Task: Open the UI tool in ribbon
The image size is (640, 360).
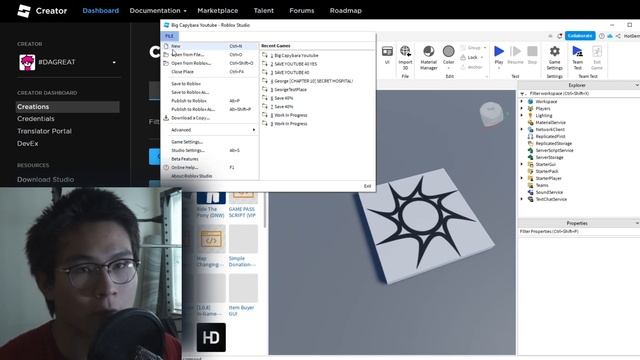Action: pos(387,51)
